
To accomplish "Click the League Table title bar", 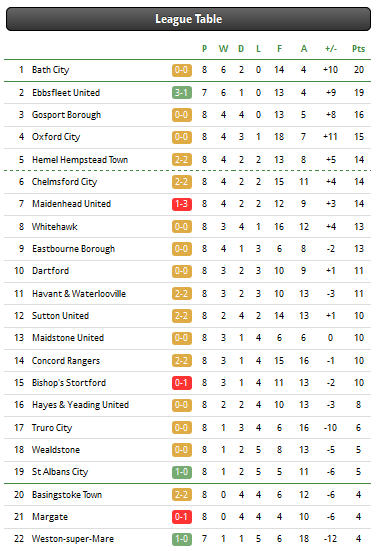I will (188, 19).
